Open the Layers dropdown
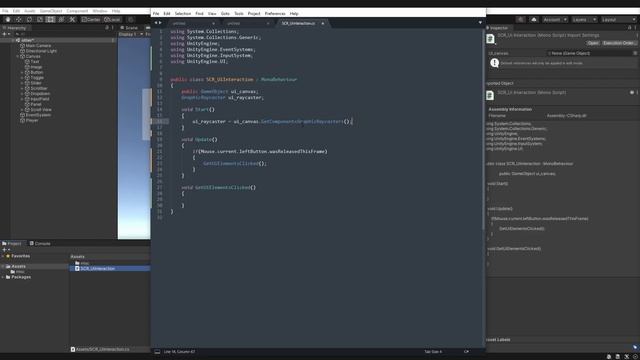This screenshot has height=360, width=640. pyautogui.click(x=584, y=19)
